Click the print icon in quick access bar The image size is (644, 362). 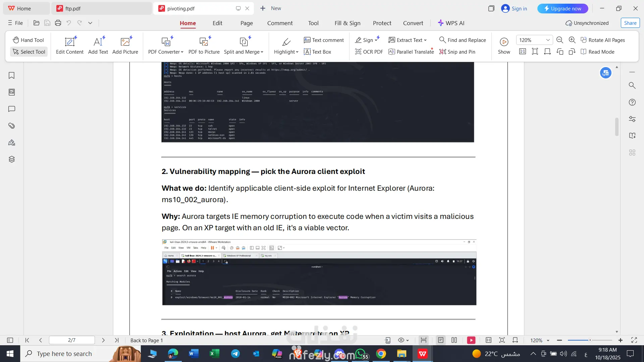pos(58,23)
